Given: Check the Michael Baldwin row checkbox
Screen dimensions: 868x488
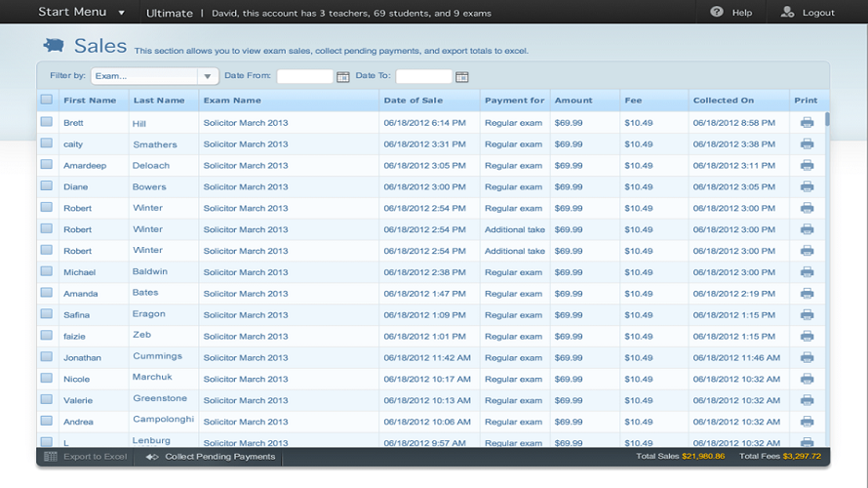Looking at the screenshot, I should tap(47, 271).
